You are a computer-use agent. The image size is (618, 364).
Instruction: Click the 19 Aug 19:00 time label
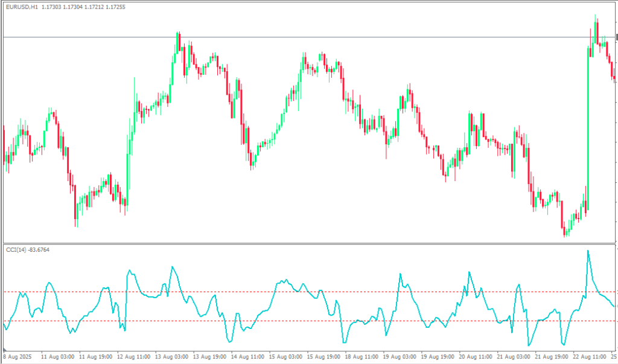pyautogui.click(x=438, y=357)
